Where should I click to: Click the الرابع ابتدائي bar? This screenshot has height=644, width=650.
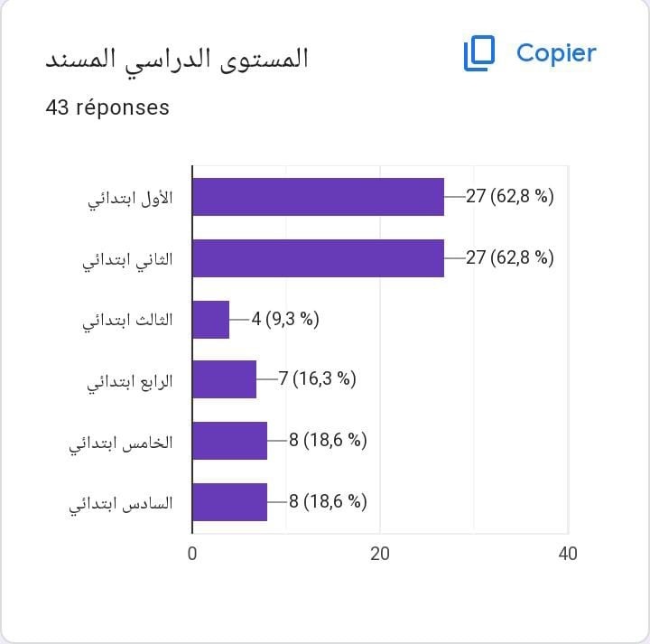tap(225, 379)
